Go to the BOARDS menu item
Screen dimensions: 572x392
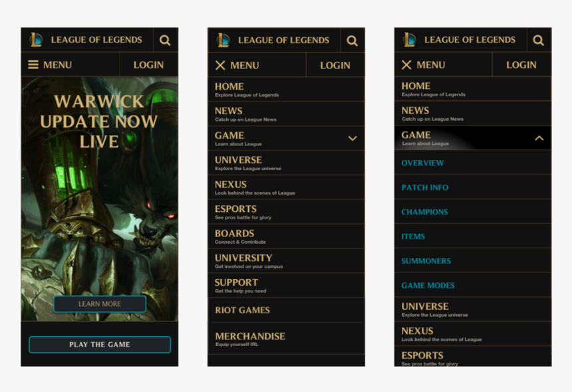286,236
